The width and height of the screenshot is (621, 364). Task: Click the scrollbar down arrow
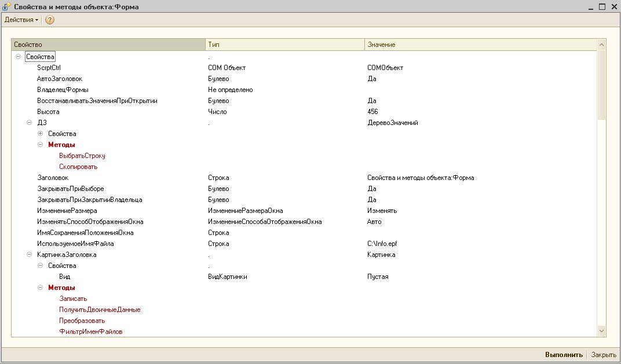click(601, 330)
